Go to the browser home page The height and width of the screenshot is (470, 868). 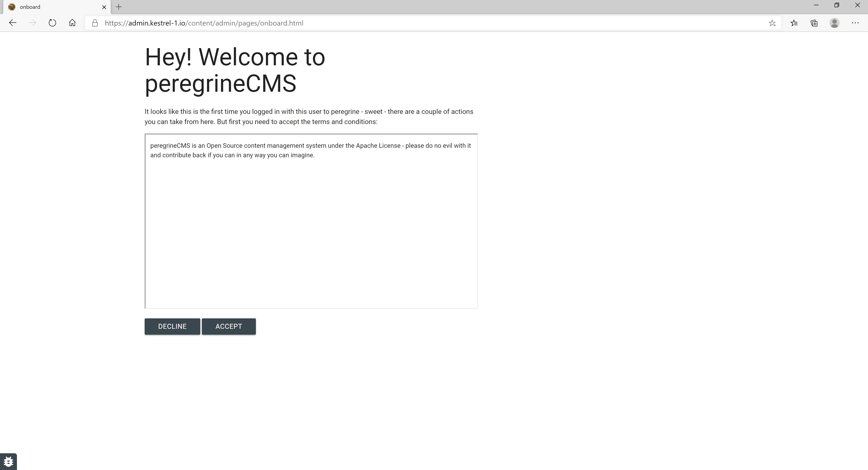point(72,23)
